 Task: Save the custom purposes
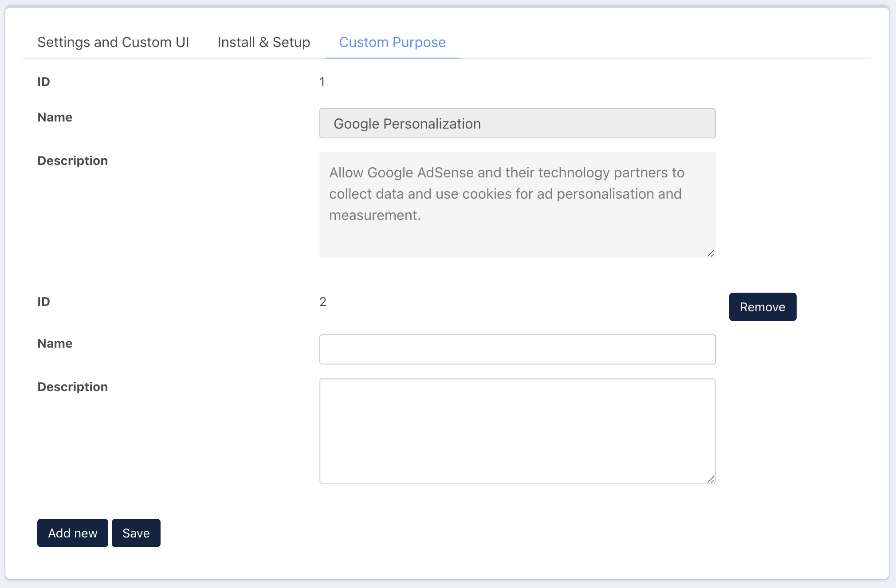(136, 533)
